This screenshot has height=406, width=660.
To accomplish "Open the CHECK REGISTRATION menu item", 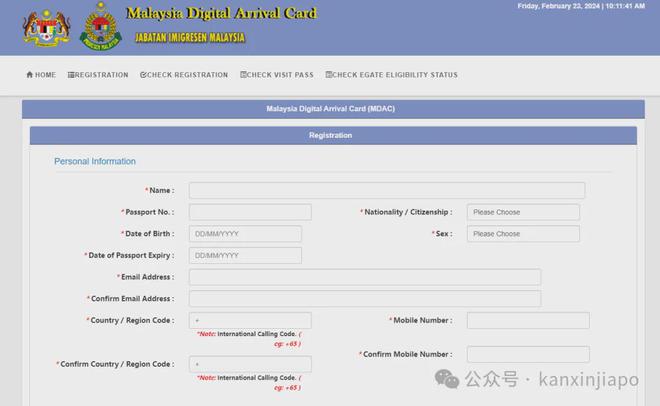I will (184, 75).
